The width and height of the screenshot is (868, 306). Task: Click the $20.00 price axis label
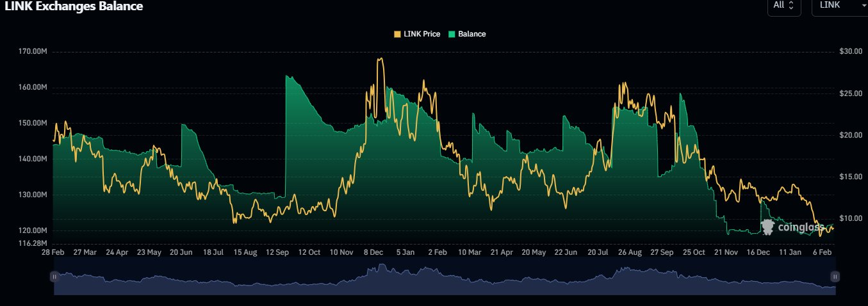click(x=850, y=135)
